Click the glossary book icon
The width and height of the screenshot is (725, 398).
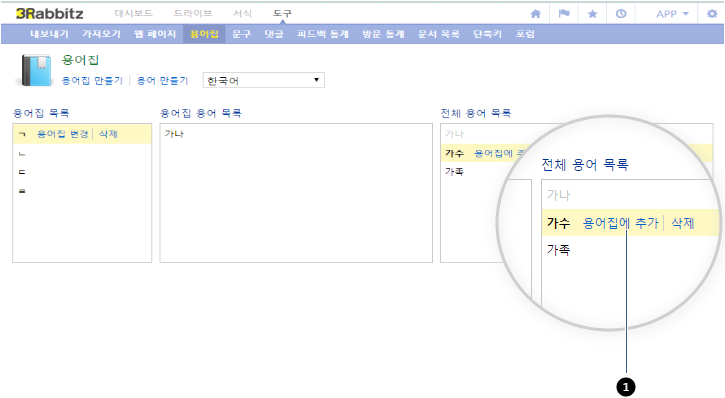tap(36, 70)
